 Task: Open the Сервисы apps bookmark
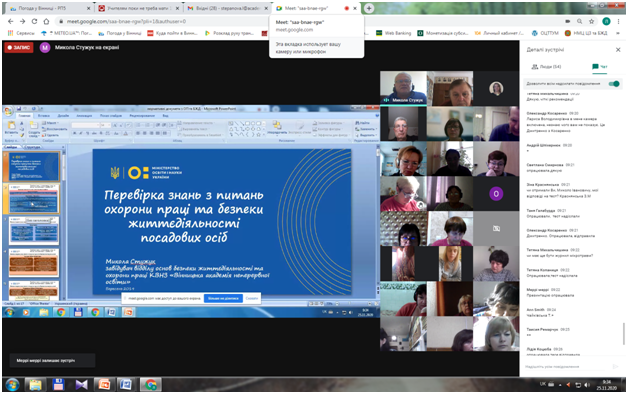pos(22,33)
